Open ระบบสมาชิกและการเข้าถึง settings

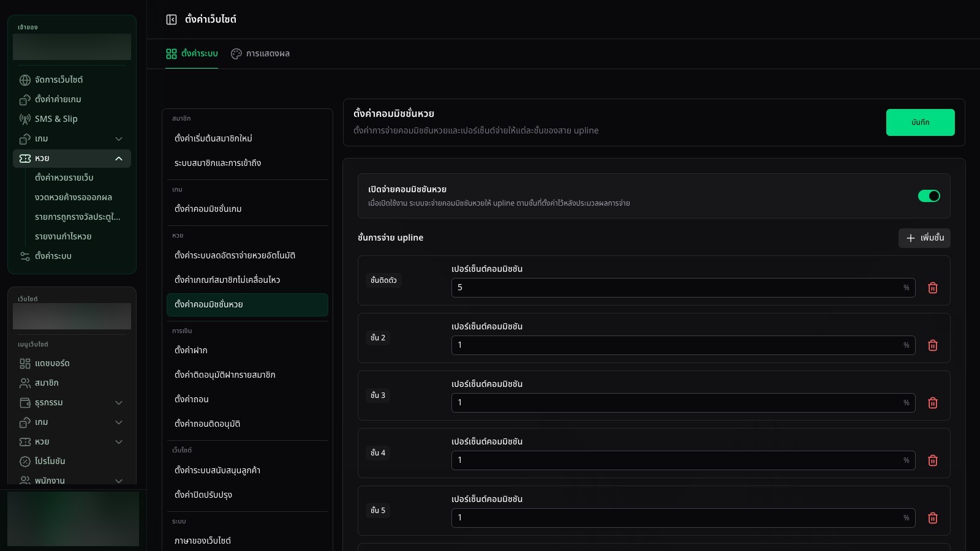(x=247, y=163)
